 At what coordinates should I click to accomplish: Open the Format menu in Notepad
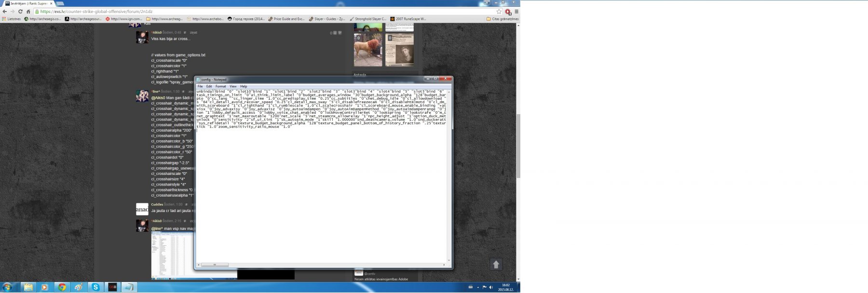tap(220, 86)
